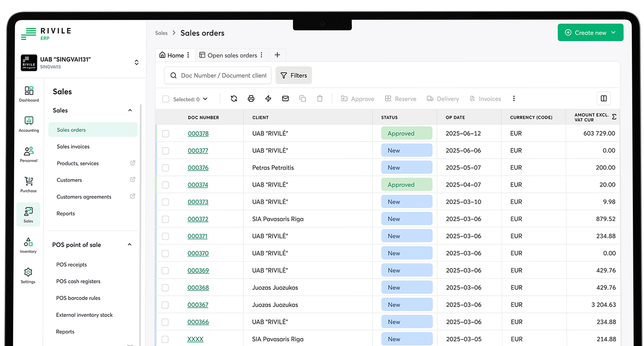
Task: Tick the checkbox for order 000378
Action: (x=165, y=134)
